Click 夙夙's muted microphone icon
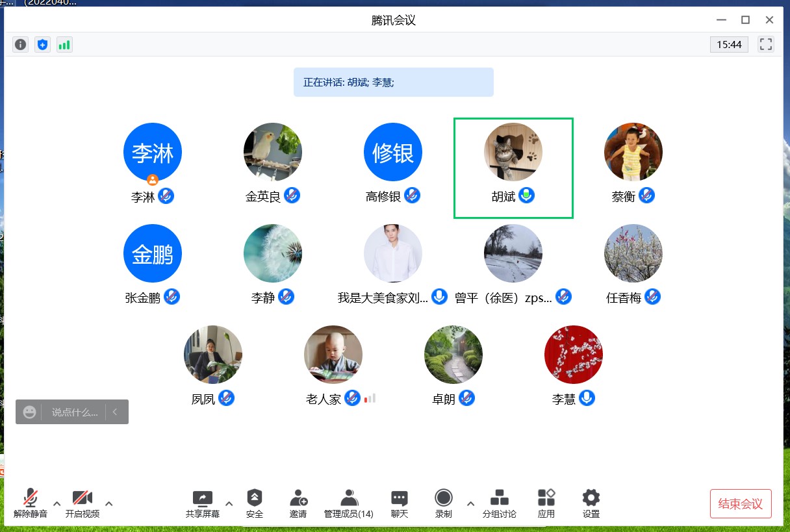790x532 pixels. pos(226,398)
